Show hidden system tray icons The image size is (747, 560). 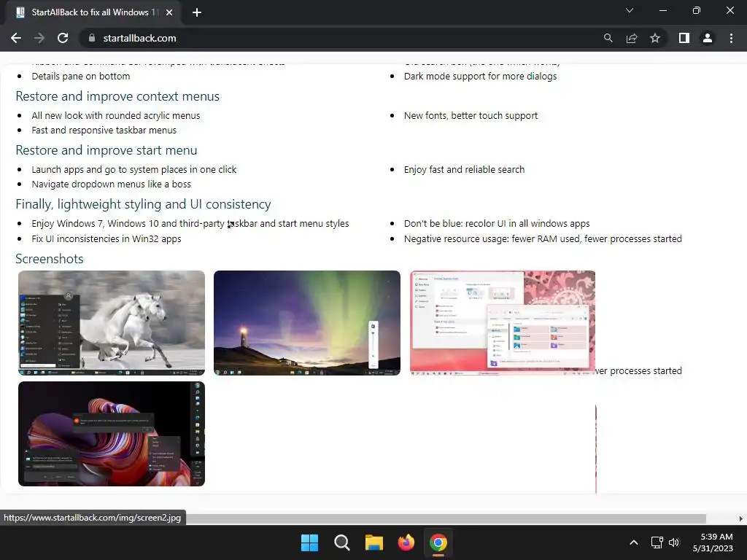tap(634, 542)
